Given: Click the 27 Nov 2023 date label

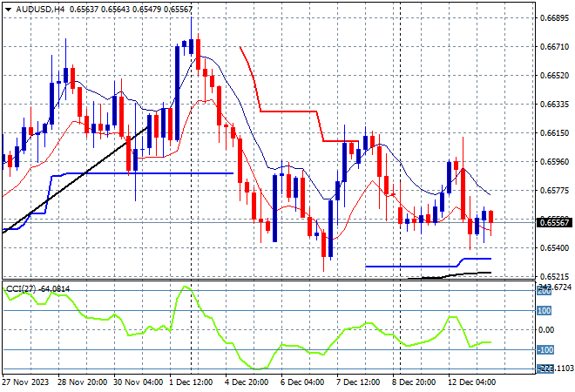Looking at the screenshot, I should pyautogui.click(x=26, y=382).
